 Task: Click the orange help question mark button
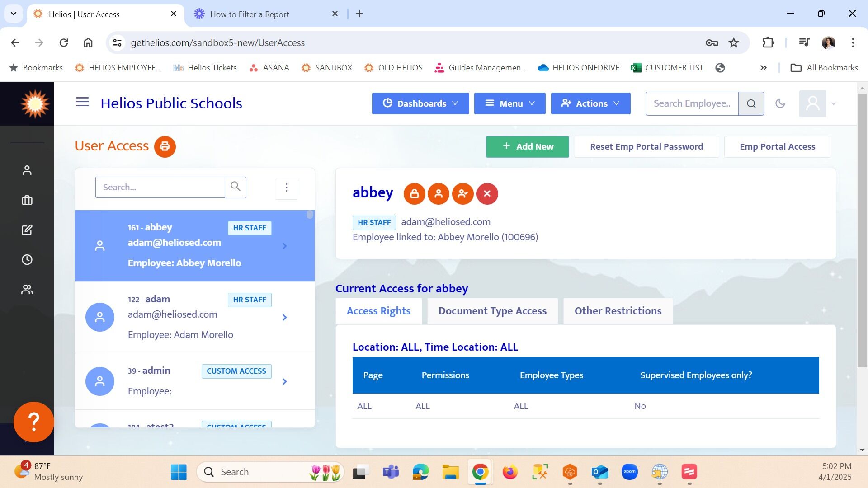point(34,422)
